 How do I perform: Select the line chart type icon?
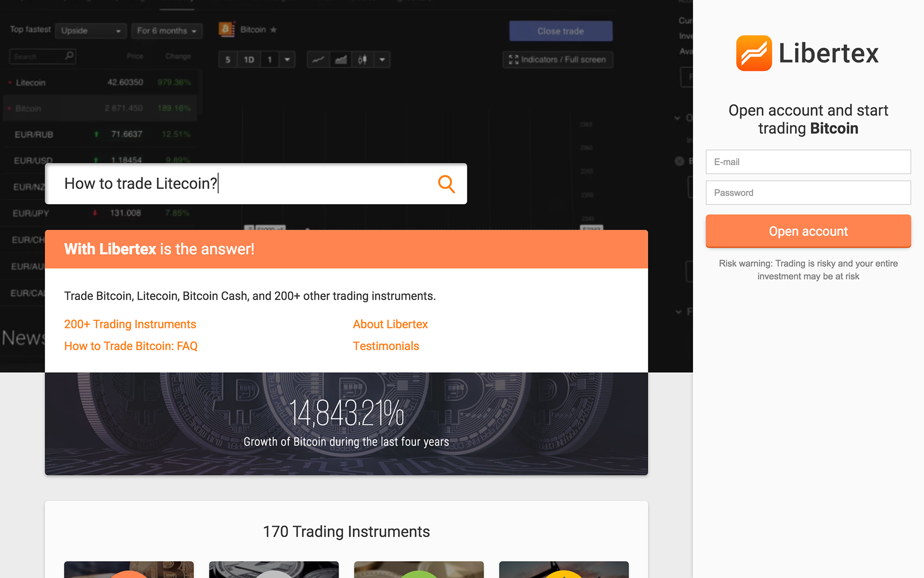pos(318,60)
